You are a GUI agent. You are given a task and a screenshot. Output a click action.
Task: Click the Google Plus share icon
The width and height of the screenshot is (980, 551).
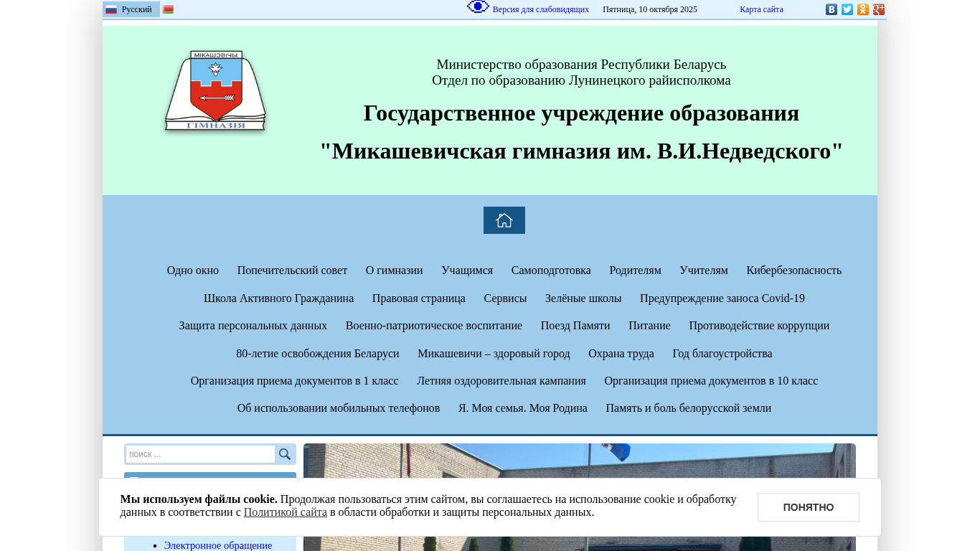pos(878,9)
